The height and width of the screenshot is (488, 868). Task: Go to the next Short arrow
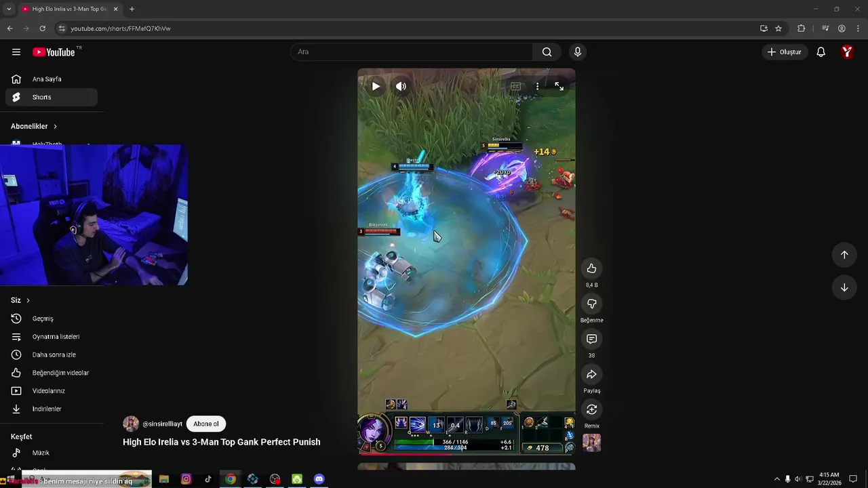844,287
